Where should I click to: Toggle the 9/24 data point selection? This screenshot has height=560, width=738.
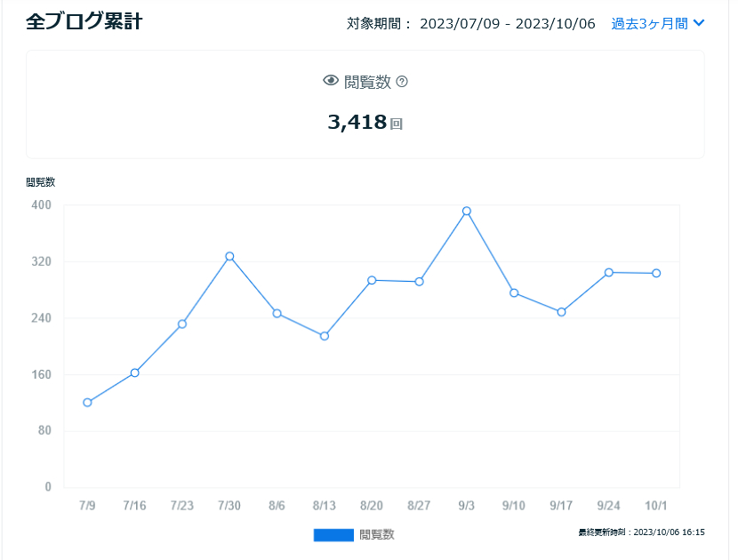point(607,273)
